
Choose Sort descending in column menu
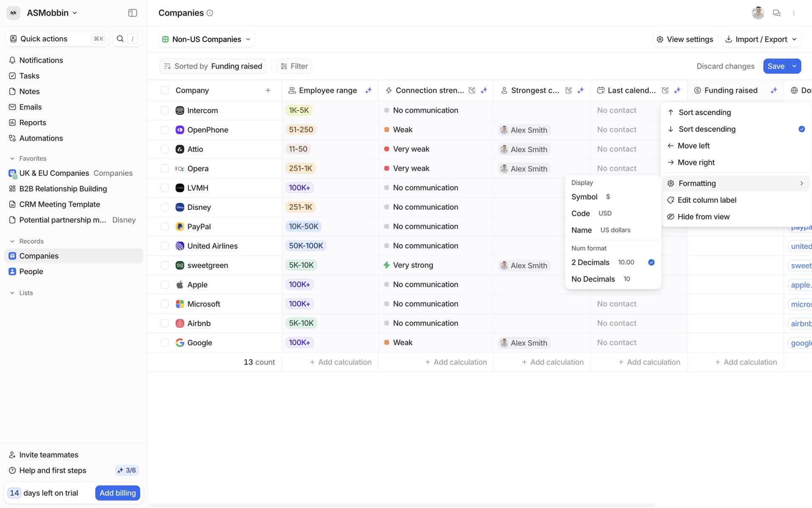[x=736, y=129]
